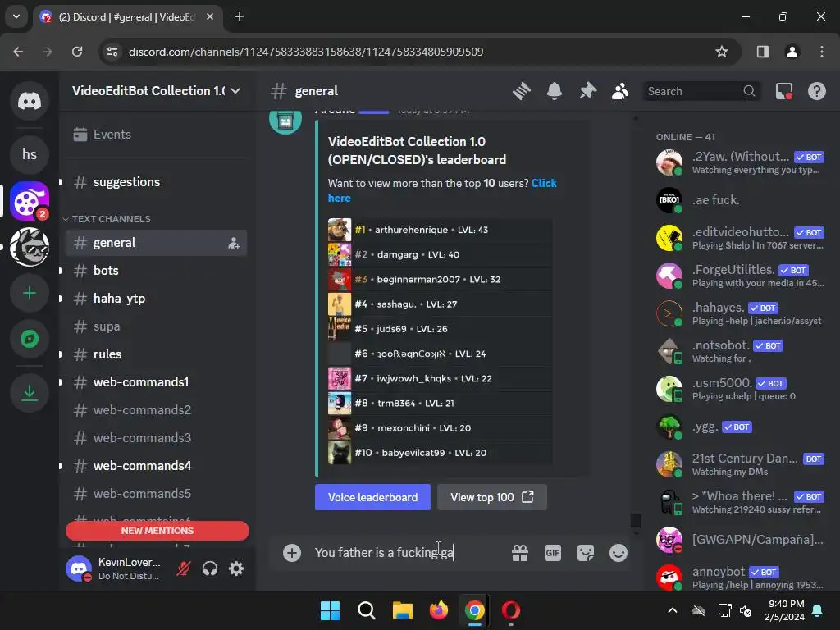Toggle deafen headphones icon
The image size is (840, 630).
tap(210, 568)
